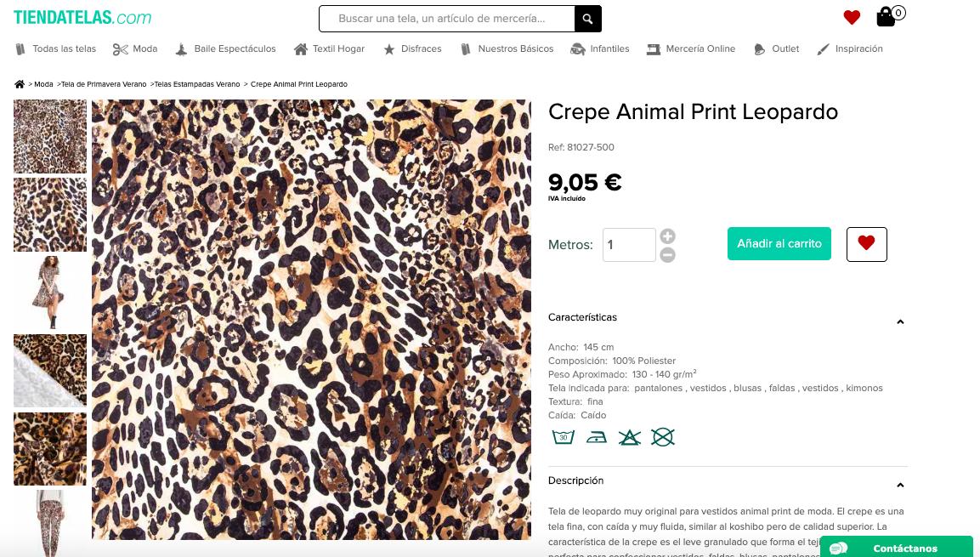980x557 pixels.
Task: Select the dress model thumbnail
Action: pyautogui.click(x=50, y=293)
